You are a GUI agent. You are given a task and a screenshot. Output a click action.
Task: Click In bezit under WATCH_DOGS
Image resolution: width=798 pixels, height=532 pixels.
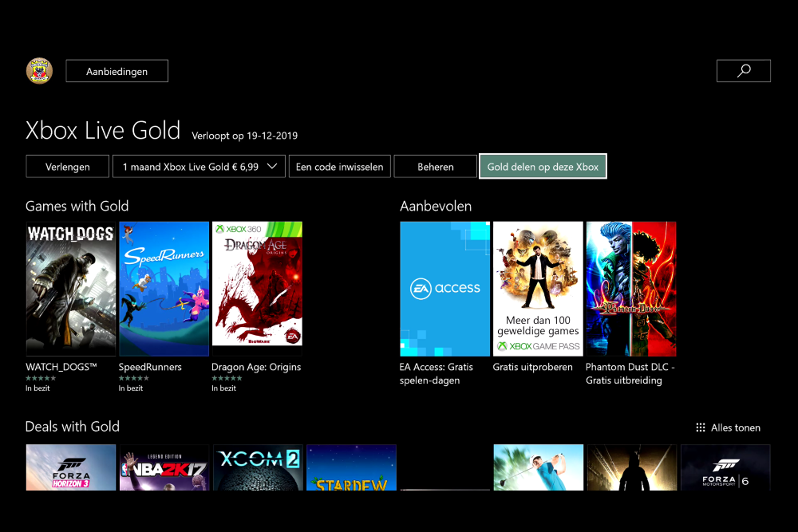pyautogui.click(x=38, y=388)
